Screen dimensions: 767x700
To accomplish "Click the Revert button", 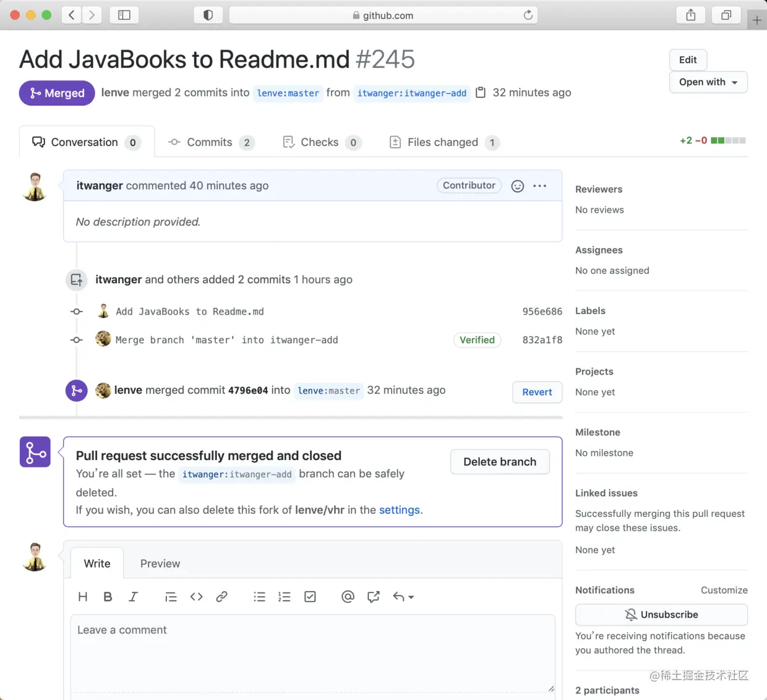I will (x=537, y=392).
